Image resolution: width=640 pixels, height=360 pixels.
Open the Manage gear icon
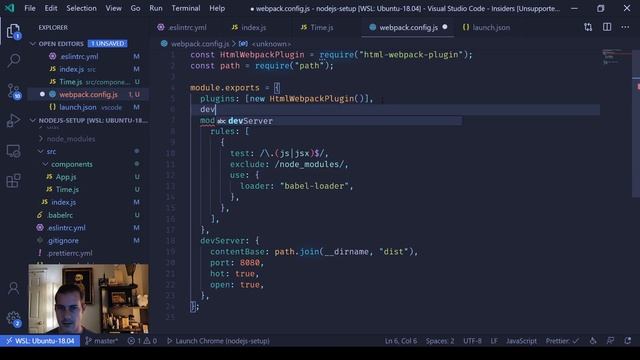[x=13, y=319]
